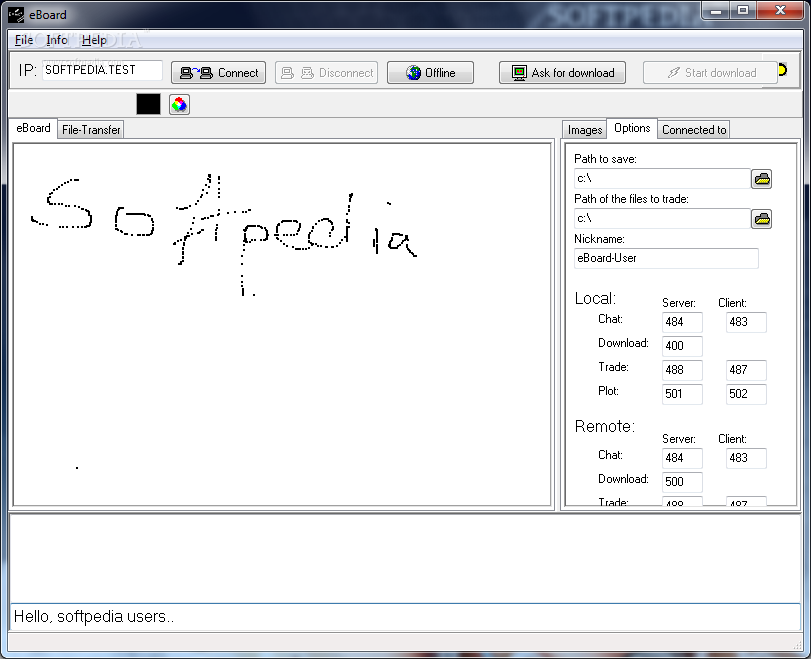
Task: Edit Local Plot server port 501
Action: (x=682, y=394)
